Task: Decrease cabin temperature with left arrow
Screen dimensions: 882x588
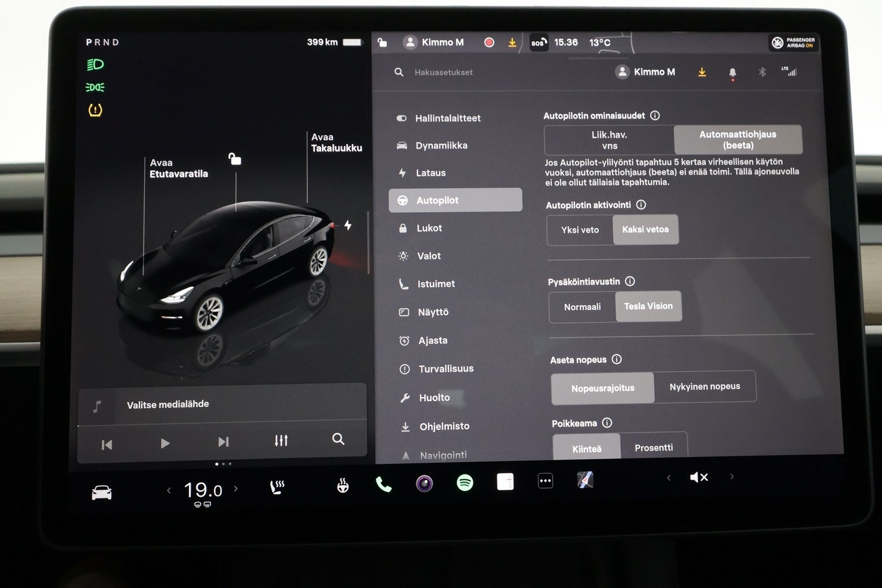Action: tap(169, 490)
